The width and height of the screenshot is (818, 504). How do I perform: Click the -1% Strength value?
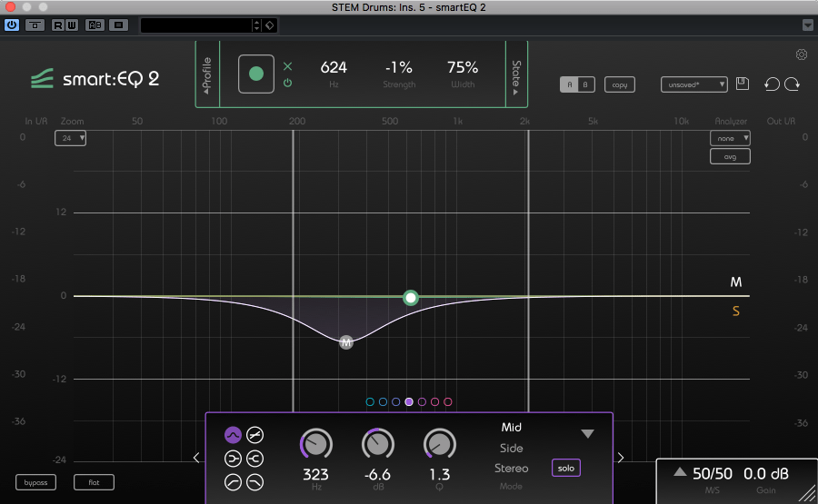pyautogui.click(x=399, y=68)
